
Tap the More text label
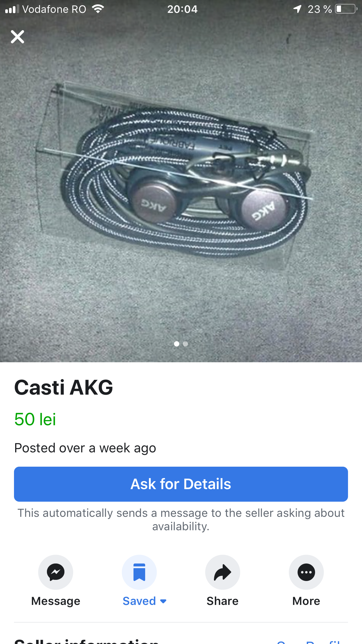[306, 601]
